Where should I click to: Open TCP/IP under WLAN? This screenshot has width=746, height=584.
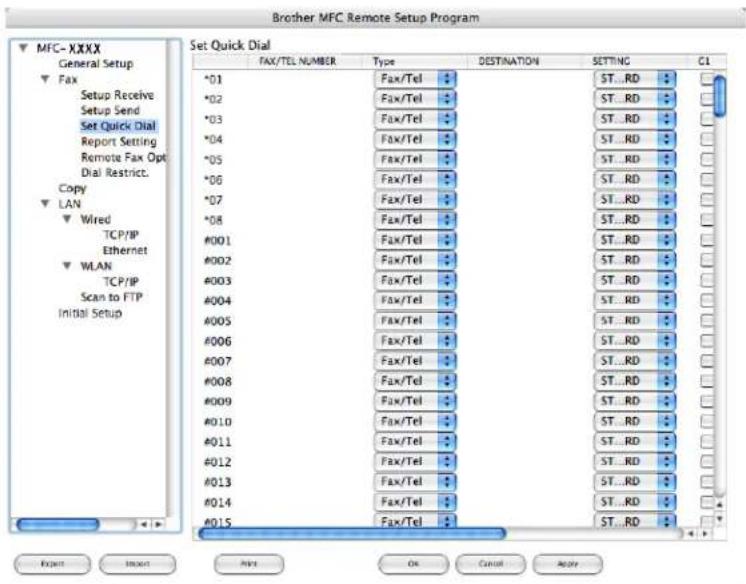pyautogui.click(x=121, y=282)
